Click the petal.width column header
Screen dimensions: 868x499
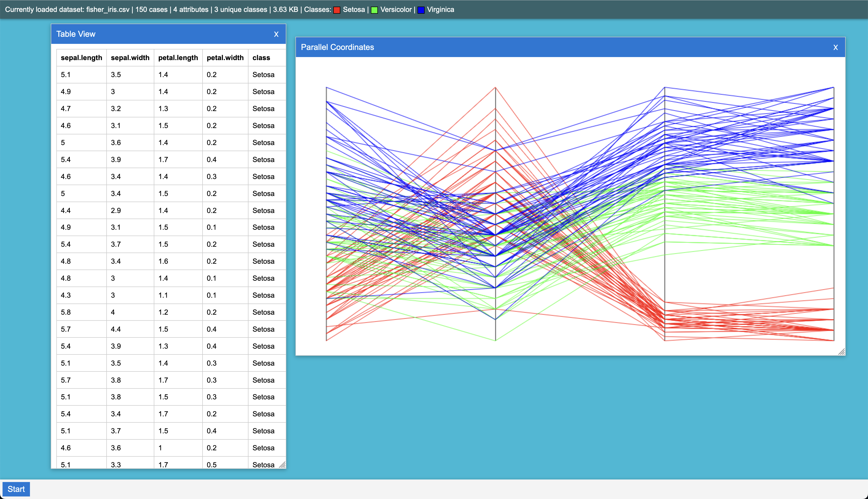pyautogui.click(x=225, y=58)
